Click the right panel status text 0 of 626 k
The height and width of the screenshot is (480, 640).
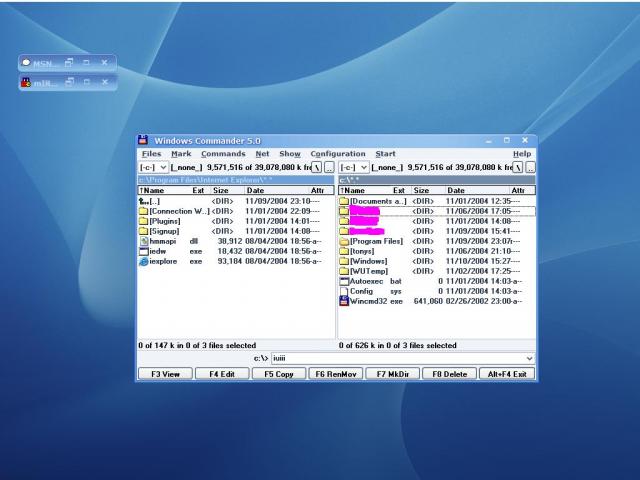[398, 345]
